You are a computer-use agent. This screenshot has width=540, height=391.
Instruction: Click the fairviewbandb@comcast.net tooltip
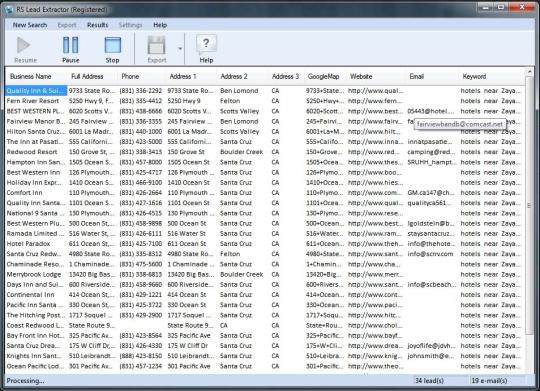pos(459,124)
